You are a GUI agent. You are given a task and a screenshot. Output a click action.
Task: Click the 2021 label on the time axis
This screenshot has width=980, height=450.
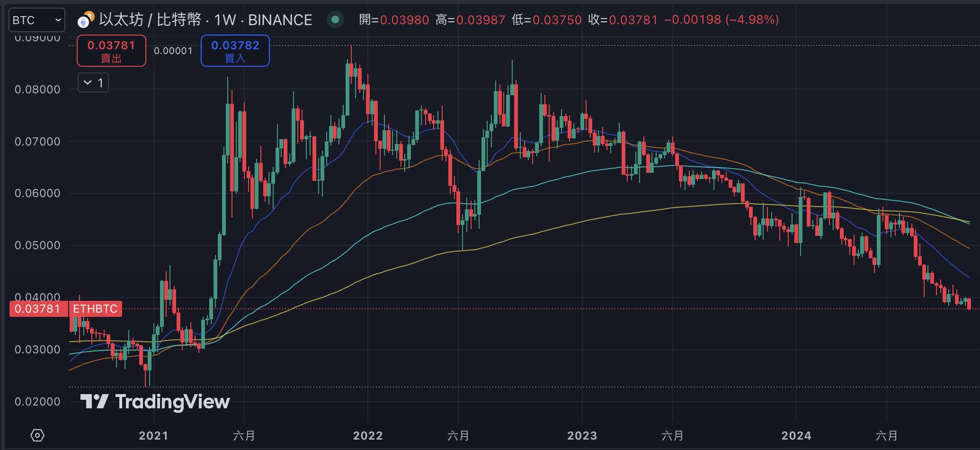[x=153, y=435]
